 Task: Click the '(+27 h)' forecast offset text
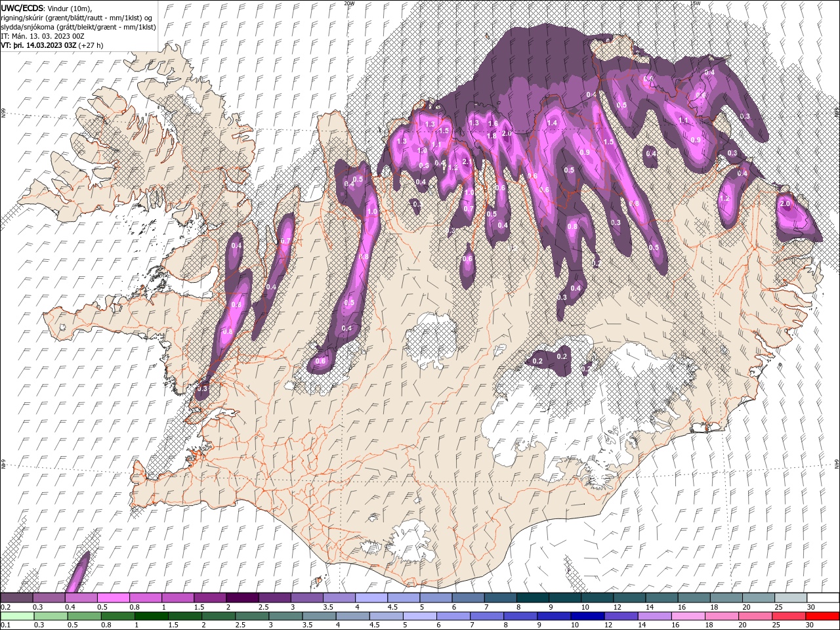[91, 45]
